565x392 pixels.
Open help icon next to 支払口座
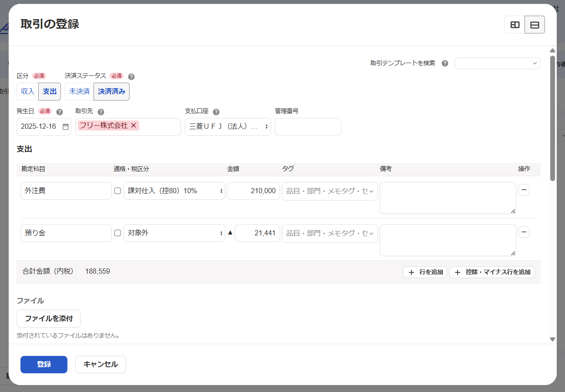pos(216,112)
